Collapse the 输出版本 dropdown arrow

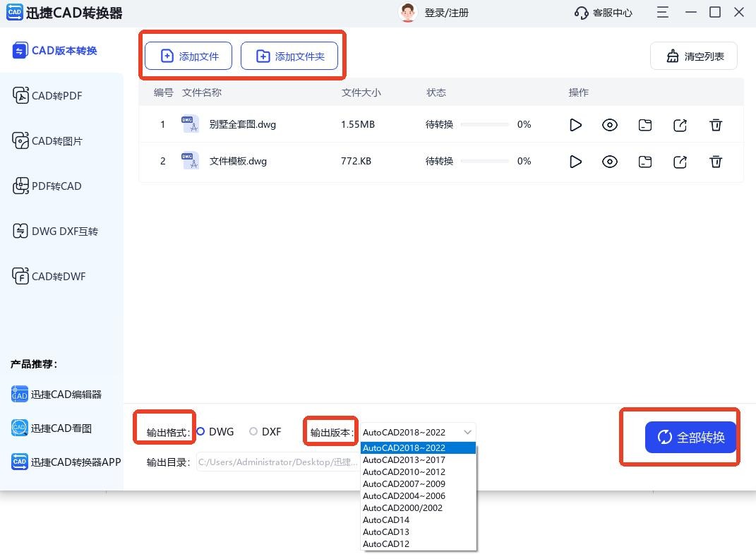coord(467,432)
